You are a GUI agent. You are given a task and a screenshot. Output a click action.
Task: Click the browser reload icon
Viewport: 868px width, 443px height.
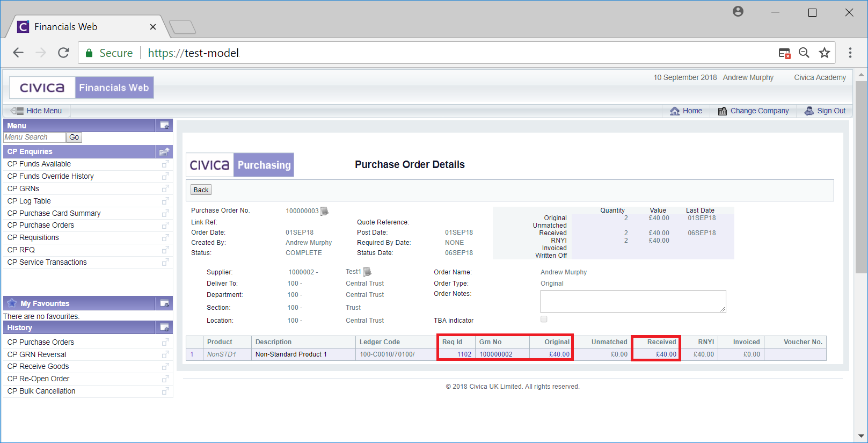pyautogui.click(x=63, y=53)
